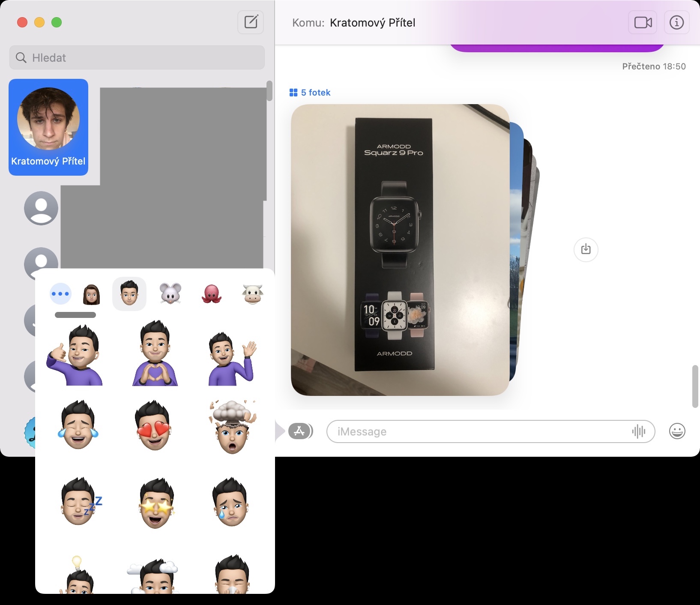Record an audio message with waveform icon
The width and height of the screenshot is (700, 605).
coord(638,431)
